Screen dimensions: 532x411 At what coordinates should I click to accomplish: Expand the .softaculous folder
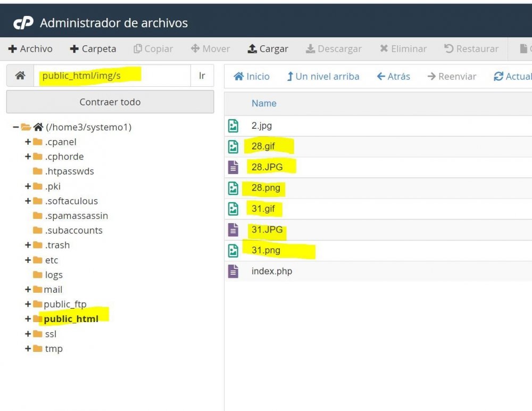click(28, 201)
